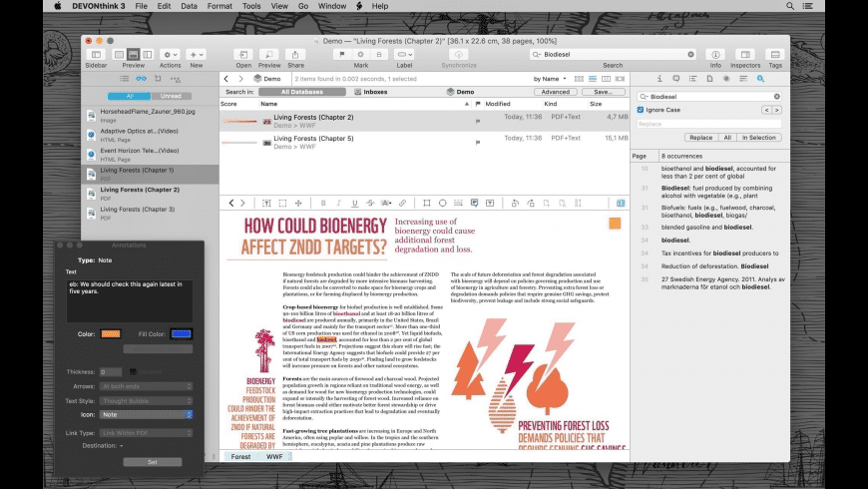Toggle the Sidebar toolbar button

pyautogui.click(x=96, y=54)
